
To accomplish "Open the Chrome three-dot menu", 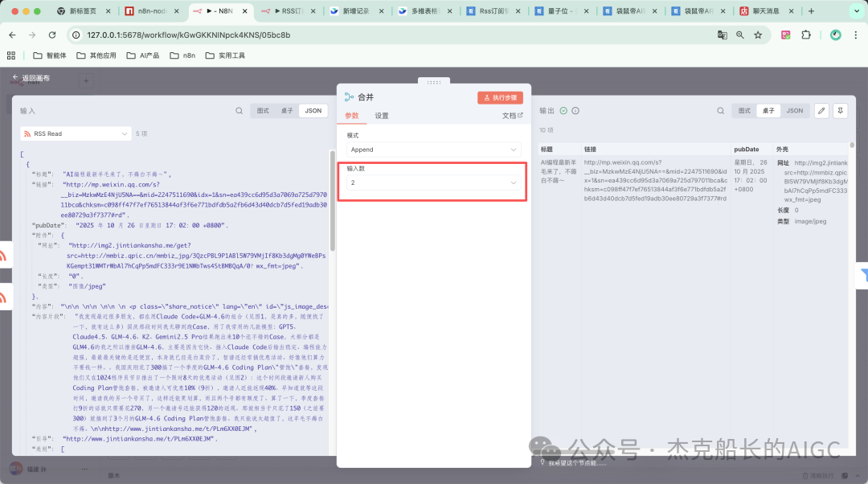I will pos(856,35).
